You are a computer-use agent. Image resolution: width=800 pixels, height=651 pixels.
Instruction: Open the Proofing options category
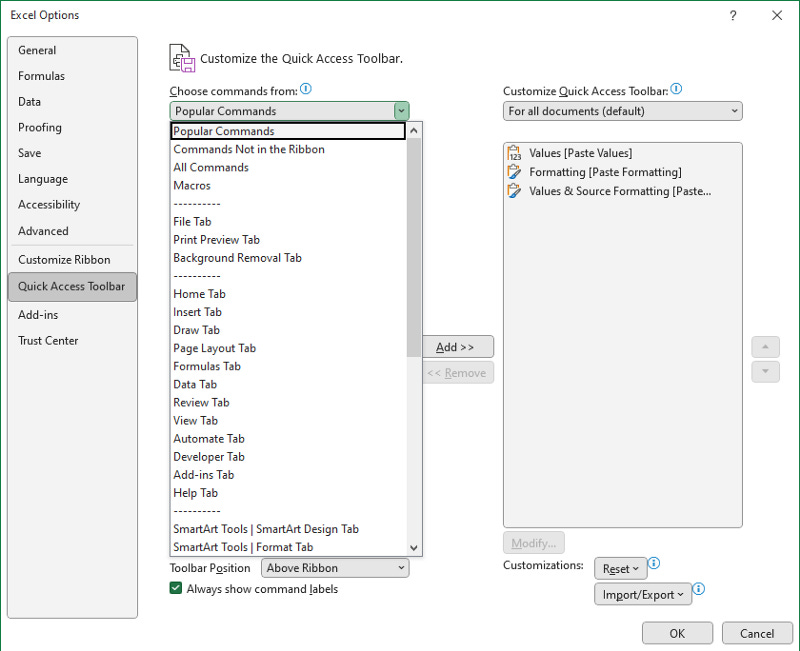point(72,128)
